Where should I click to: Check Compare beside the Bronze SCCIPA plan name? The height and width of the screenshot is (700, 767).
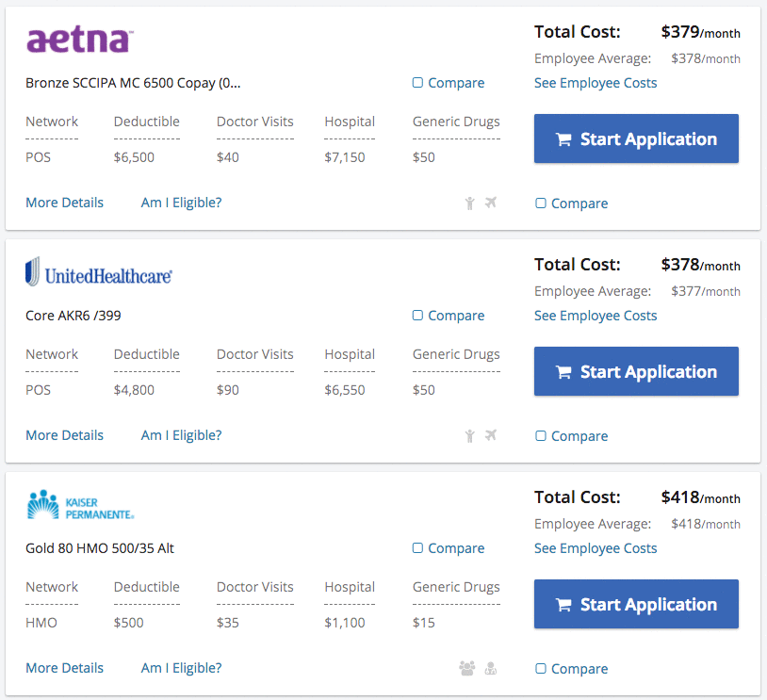point(418,83)
